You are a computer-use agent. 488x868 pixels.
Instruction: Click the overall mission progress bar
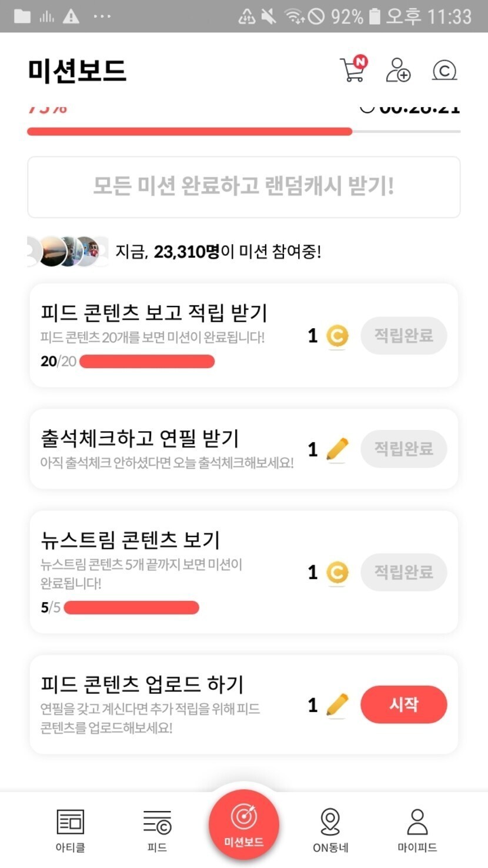point(243,132)
